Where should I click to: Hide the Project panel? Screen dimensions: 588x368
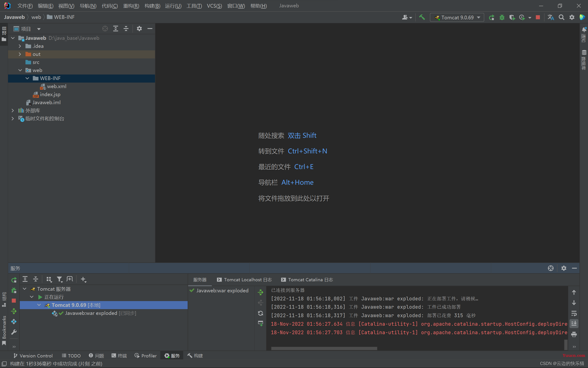coord(150,29)
